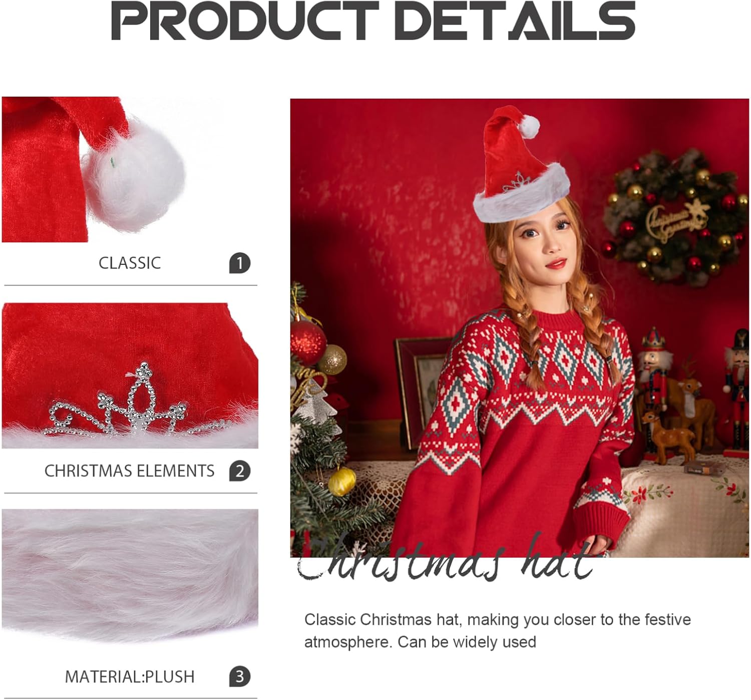
Task: Click the number 3 badge icon
Action: (x=240, y=677)
